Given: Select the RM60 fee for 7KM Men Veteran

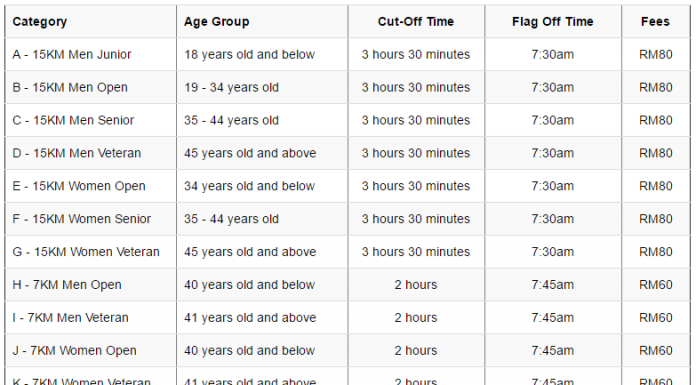Looking at the screenshot, I should [x=656, y=318].
